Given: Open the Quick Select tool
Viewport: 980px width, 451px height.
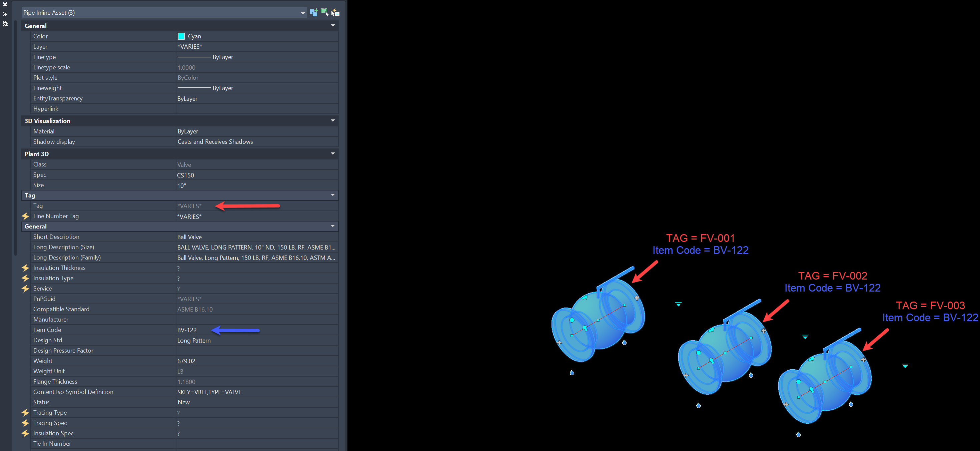Looking at the screenshot, I should click(335, 12).
